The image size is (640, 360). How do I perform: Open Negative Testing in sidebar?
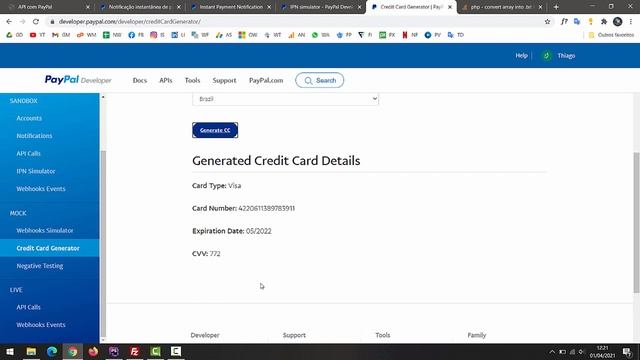click(x=40, y=266)
